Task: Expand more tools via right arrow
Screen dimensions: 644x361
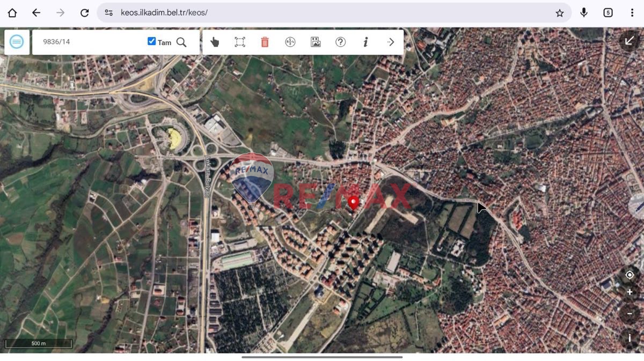Action: (391, 42)
